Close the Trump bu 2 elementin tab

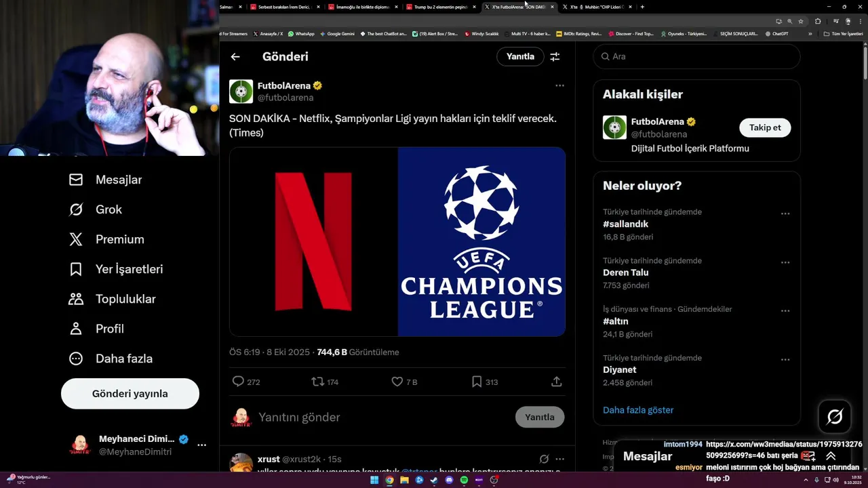pos(474,7)
